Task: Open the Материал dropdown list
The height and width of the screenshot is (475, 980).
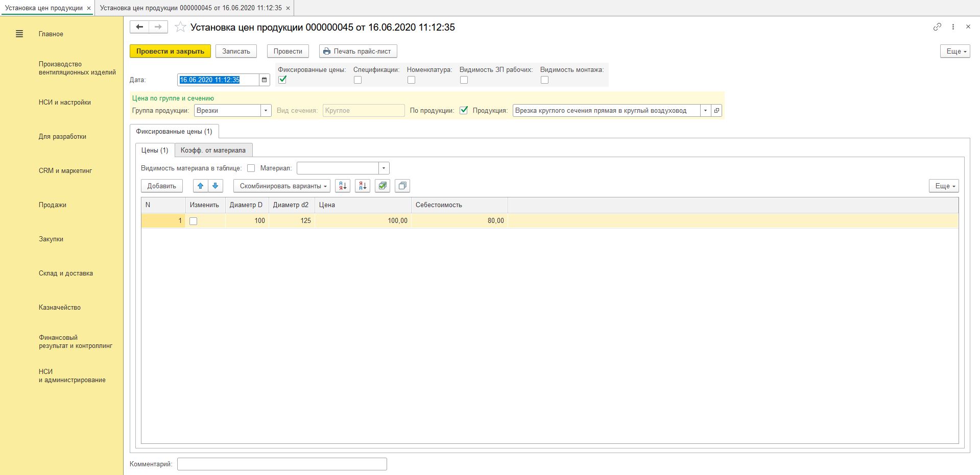Action: [384, 168]
